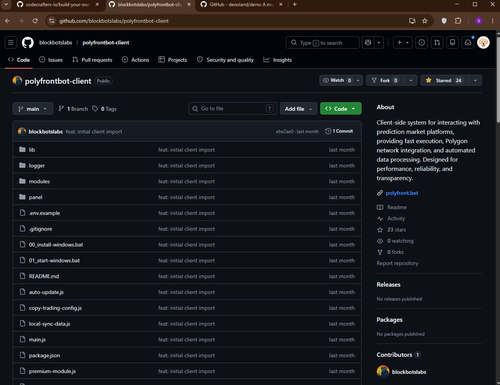Reload the page
The image size is (500, 385).
(x=35, y=21)
